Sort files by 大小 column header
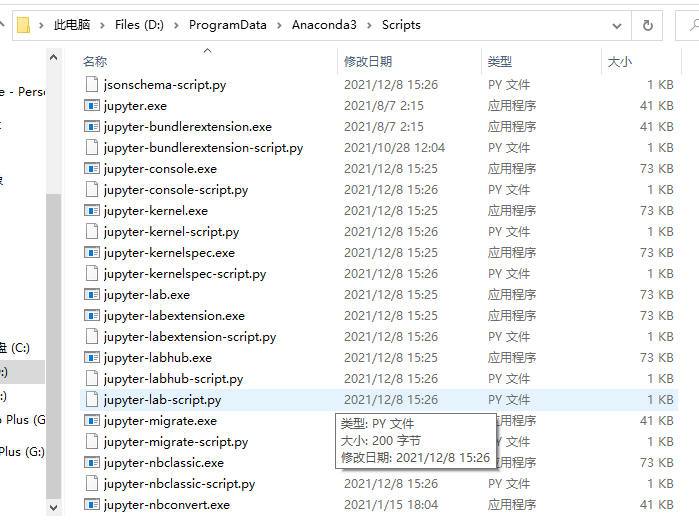Screen dimensions: 699x521 pos(620,62)
